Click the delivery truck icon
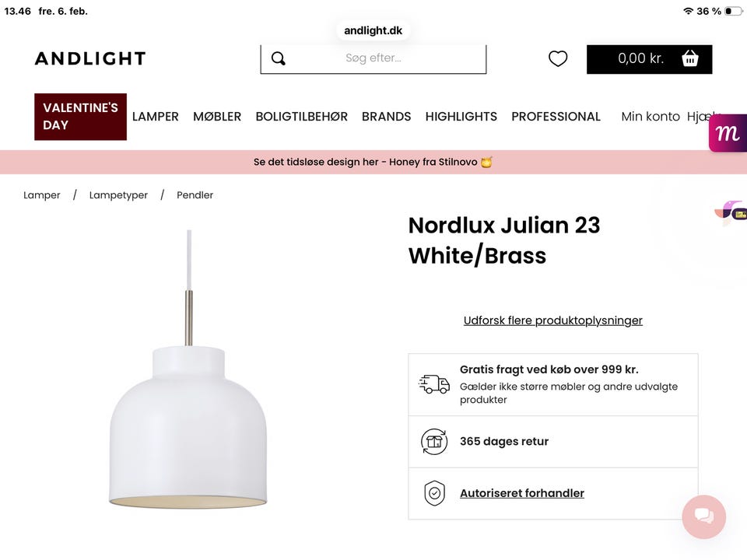 coord(434,383)
